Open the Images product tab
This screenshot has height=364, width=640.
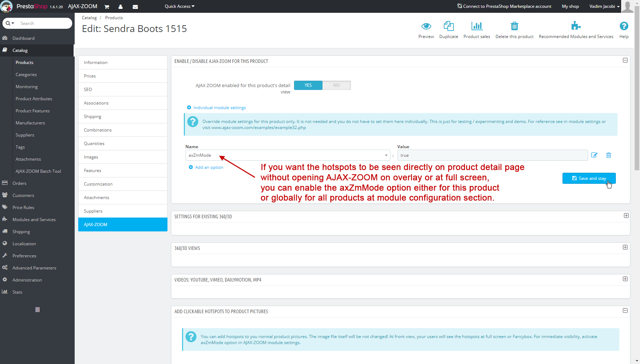[123, 157]
